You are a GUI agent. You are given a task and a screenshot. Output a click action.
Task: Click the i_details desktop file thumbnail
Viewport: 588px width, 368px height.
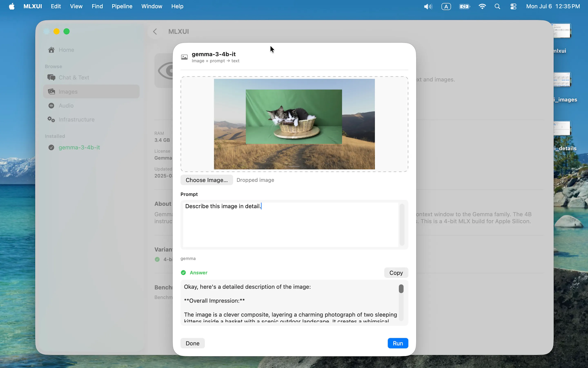pyautogui.click(x=562, y=128)
